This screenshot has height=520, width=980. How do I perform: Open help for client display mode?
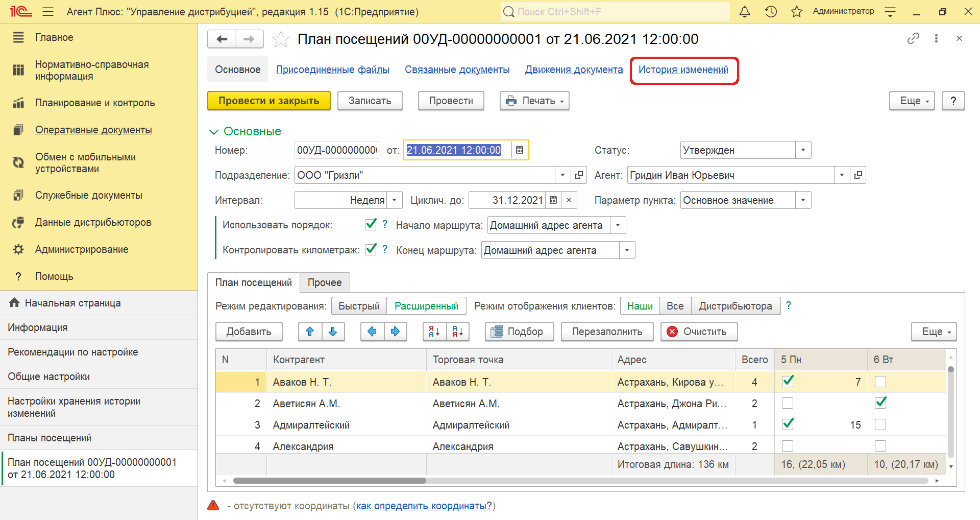pyautogui.click(x=789, y=305)
